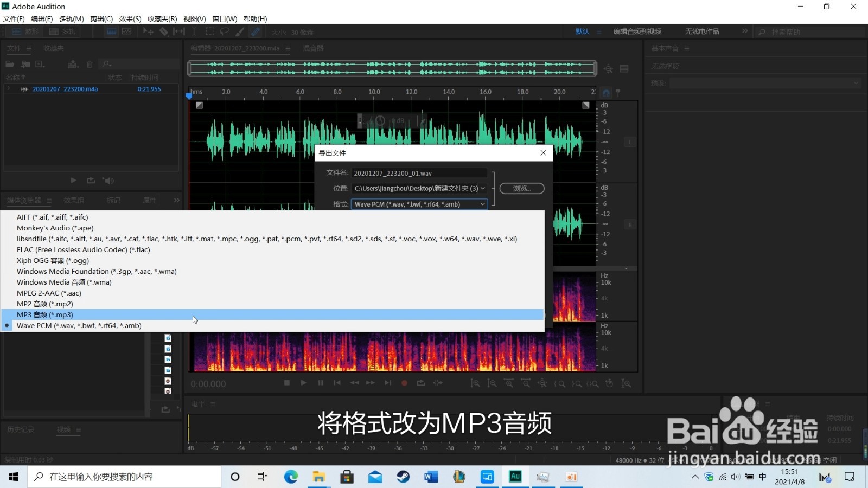
Task: Choose Xiph OGG 容器 (*.ogg) format
Action: tap(272, 260)
